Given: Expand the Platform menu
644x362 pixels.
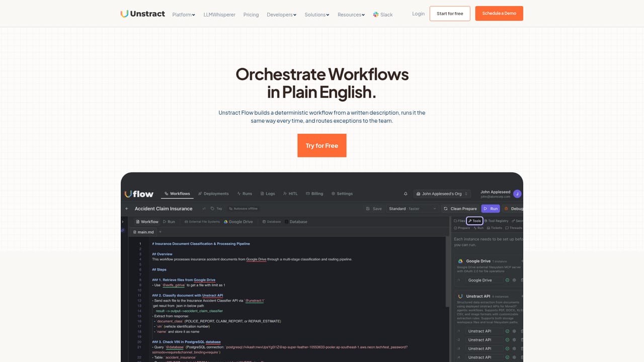Looking at the screenshot, I should pyautogui.click(x=184, y=15).
